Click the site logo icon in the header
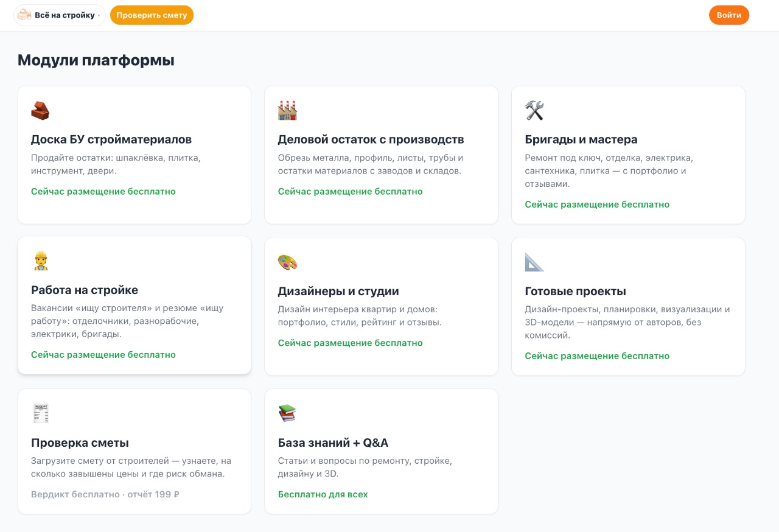779x532 pixels. pyautogui.click(x=24, y=15)
